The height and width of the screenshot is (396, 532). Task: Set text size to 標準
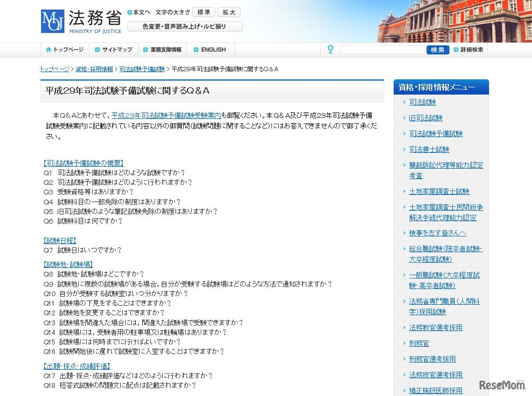tap(204, 12)
